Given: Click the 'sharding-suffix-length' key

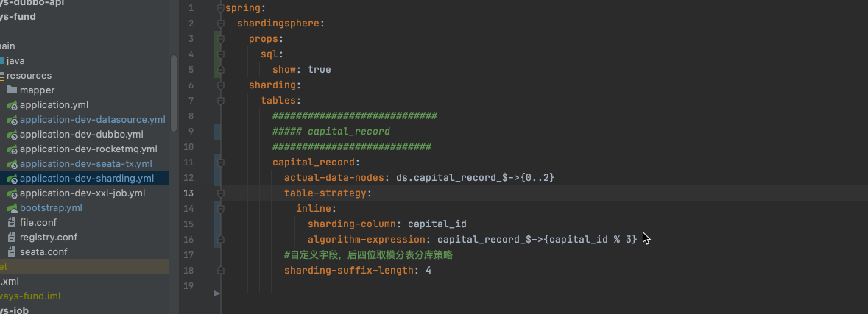Looking at the screenshot, I should 349,271.
